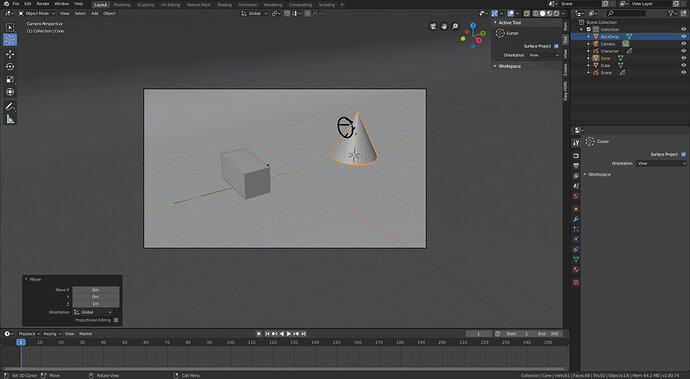Image resolution: width=690 pixels, height=379 pixels.
Task: Open the File menu
Action: pos(16,4)
